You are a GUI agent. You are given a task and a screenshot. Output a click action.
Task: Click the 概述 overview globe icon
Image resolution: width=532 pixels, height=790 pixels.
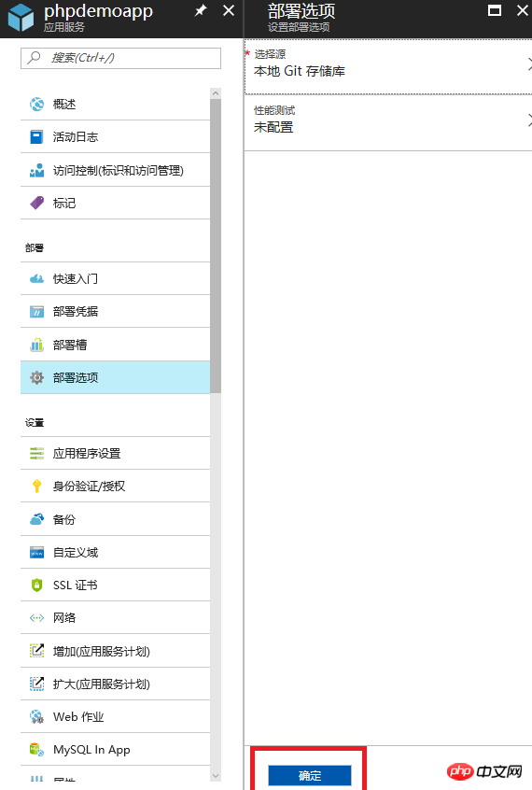(36, 104)
